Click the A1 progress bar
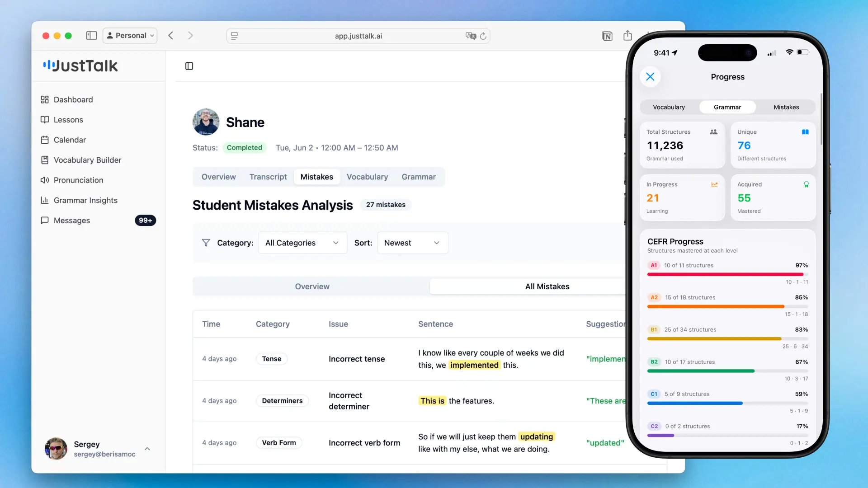 727,274
